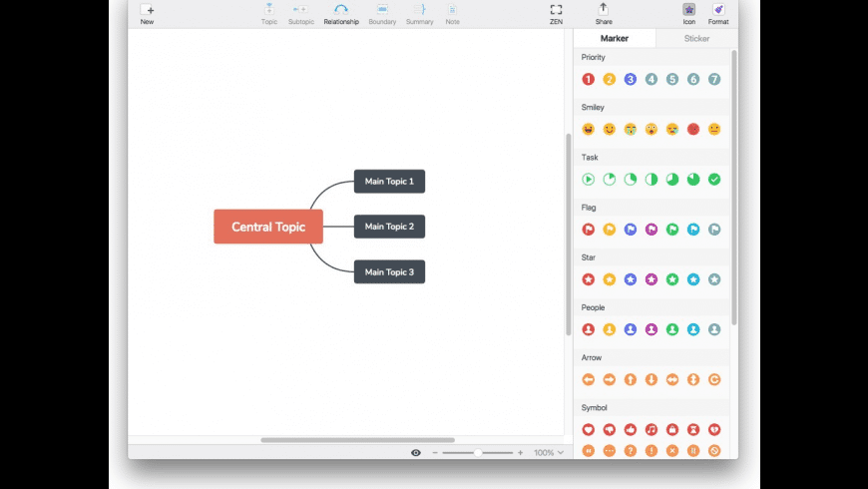This screenshot has width=868, height=489.
Task: Open the Format panel
Action: pyautogui.click(x=718, y=14)
